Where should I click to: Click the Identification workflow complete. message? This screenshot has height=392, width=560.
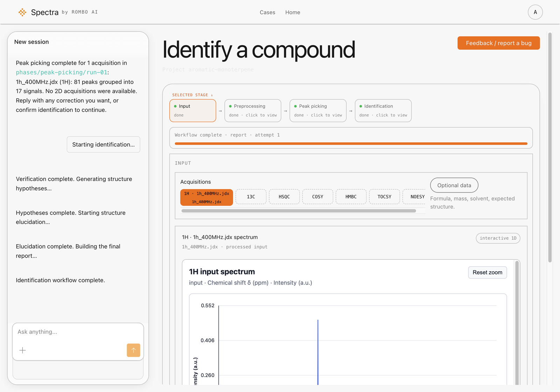(x=60, y=280)
